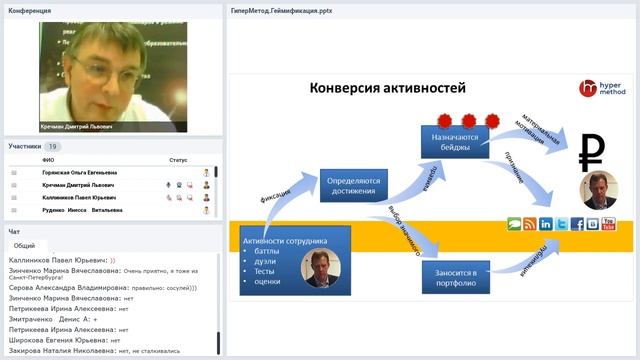Click webcam icon for Кречман Дмитрий Львович
640x360 pixels.
[x=179, y=185]
